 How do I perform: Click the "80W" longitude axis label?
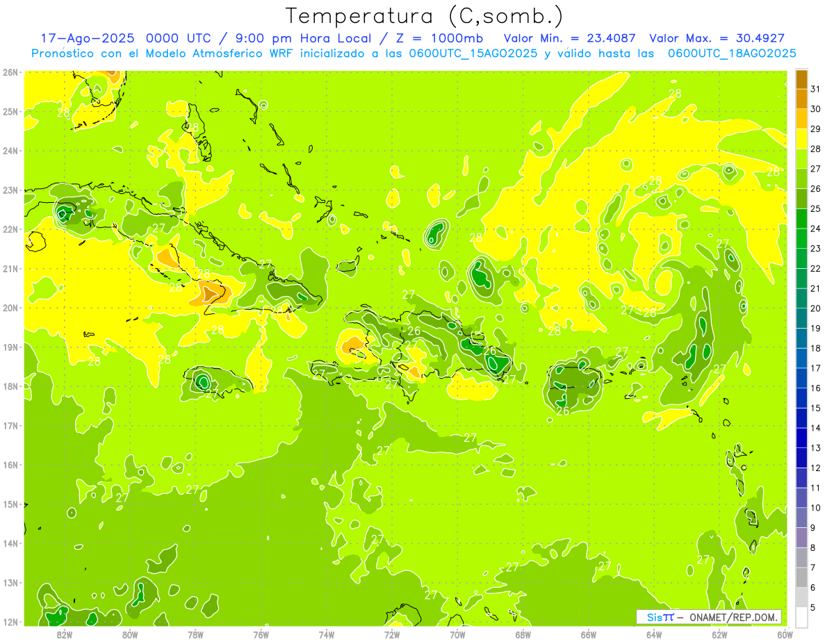click(x=130, y=634)
